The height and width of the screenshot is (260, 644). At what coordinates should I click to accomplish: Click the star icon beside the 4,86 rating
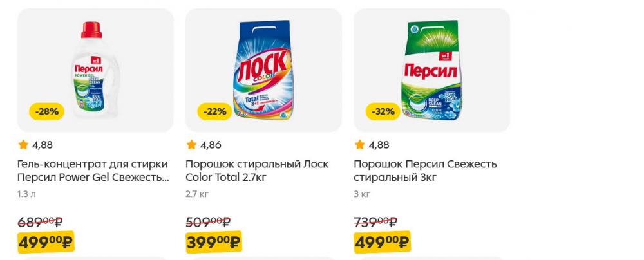191,145
